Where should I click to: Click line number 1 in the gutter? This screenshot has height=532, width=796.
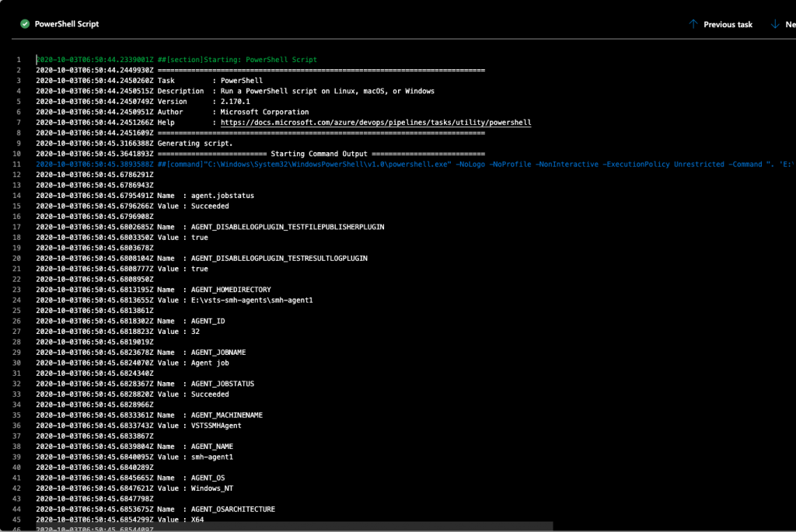pos(19,59)
